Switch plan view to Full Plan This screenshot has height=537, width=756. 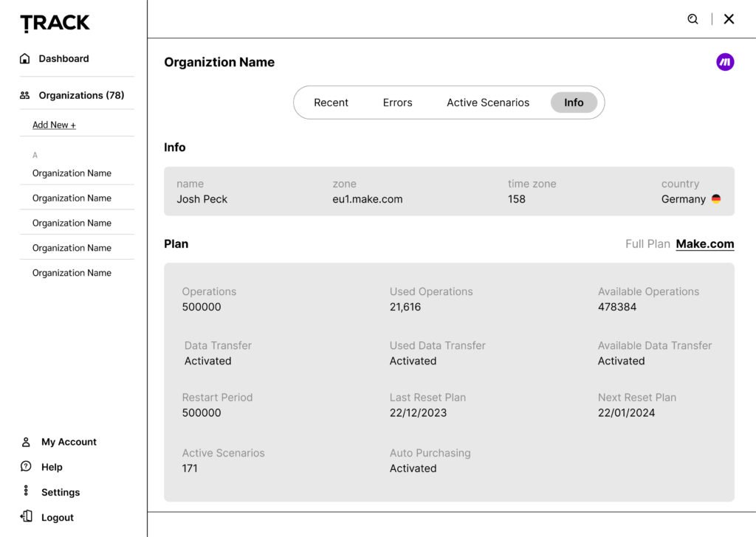647,244
